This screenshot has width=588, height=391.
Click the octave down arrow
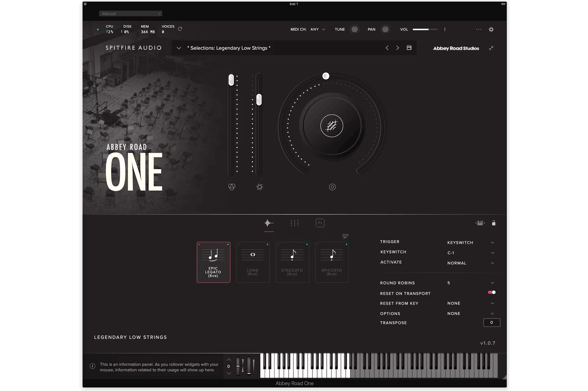click(229, 373)
